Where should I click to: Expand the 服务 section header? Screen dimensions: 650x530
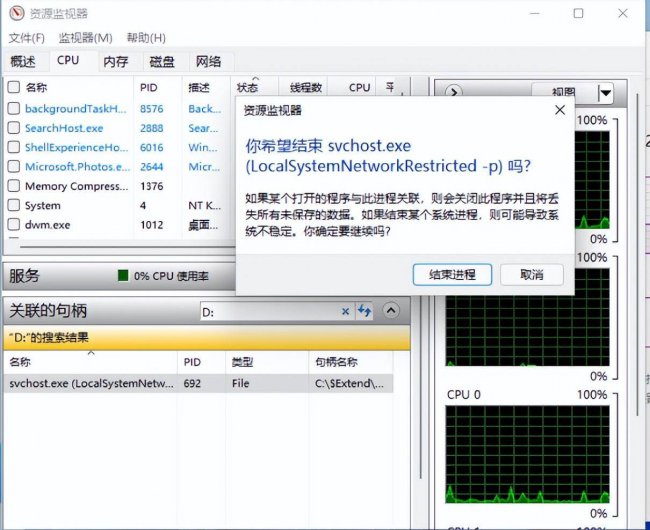[120, 276]
